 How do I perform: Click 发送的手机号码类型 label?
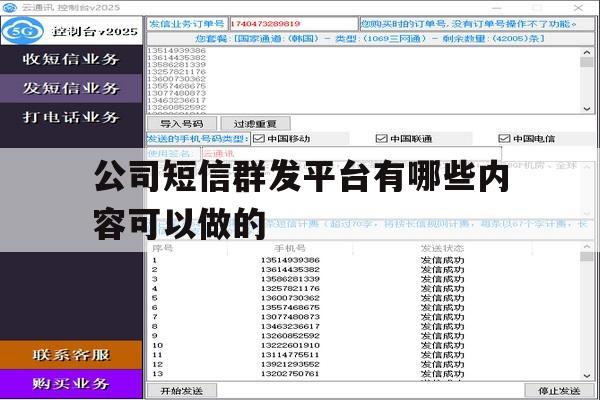[198, 139]
